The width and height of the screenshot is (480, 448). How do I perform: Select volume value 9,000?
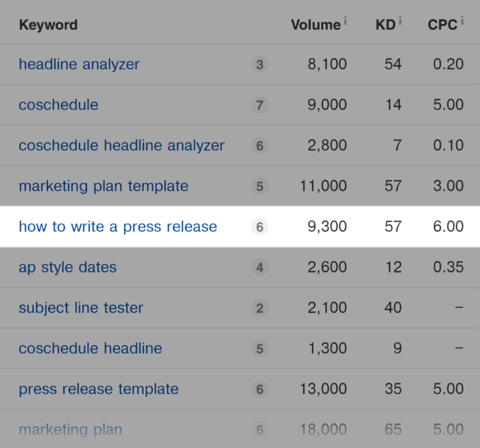click(327, 105)
